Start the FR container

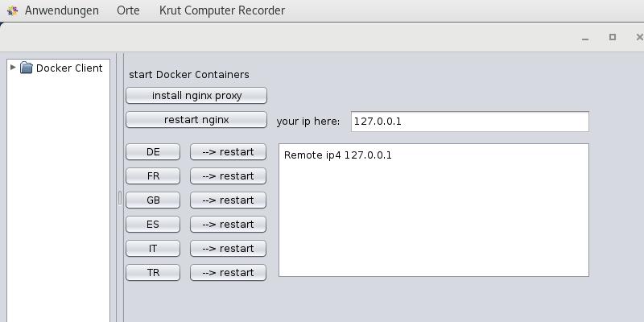click(153, 176)
